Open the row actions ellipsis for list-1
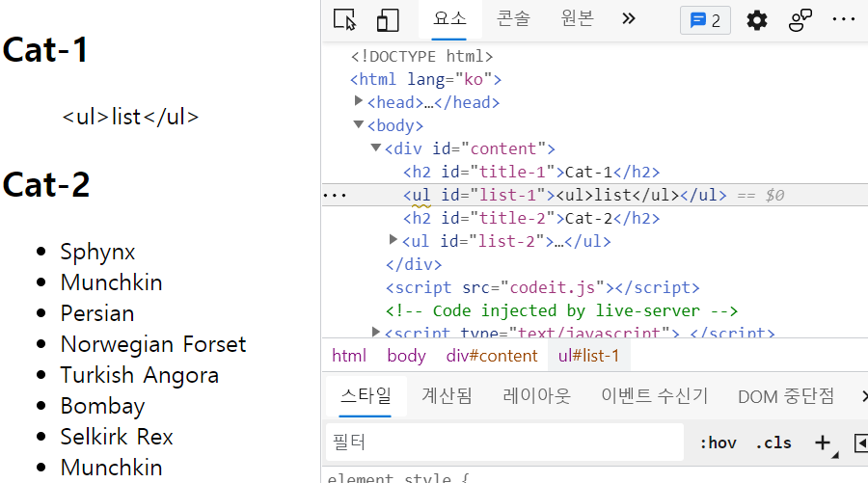 [x=335, y=196]
